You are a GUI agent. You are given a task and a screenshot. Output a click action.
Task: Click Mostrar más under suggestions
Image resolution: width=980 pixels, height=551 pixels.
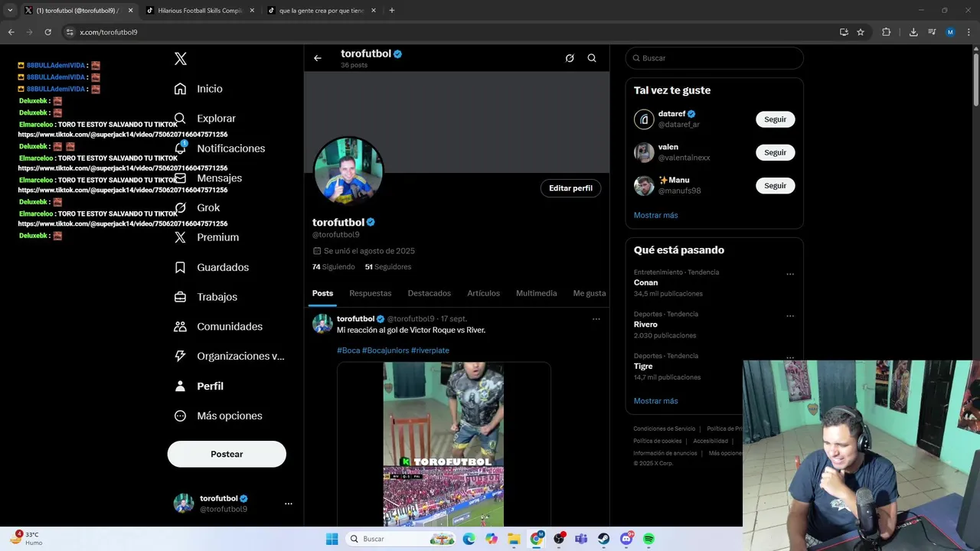click(x=656, y=215)
